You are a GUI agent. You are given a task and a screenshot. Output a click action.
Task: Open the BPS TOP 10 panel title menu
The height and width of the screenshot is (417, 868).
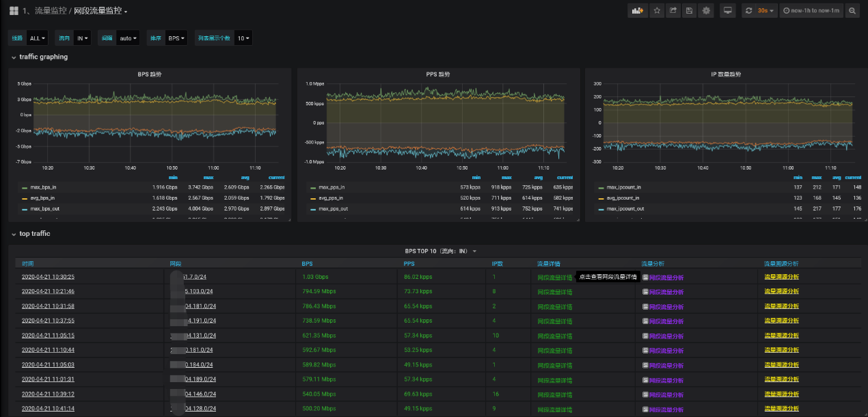tap(436, 252)
